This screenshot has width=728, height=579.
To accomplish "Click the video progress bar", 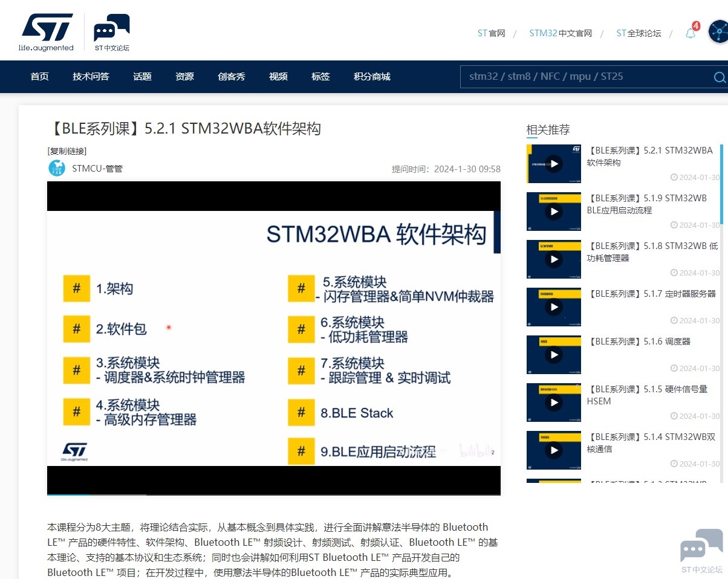I will coord(274,494).
